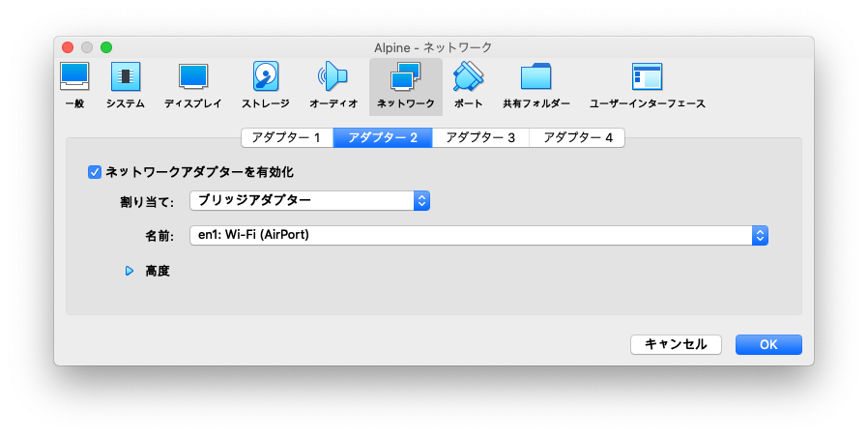Screen dimensions: 868x437
Task: Click the green zoom window button
Action: click(106, 47)
